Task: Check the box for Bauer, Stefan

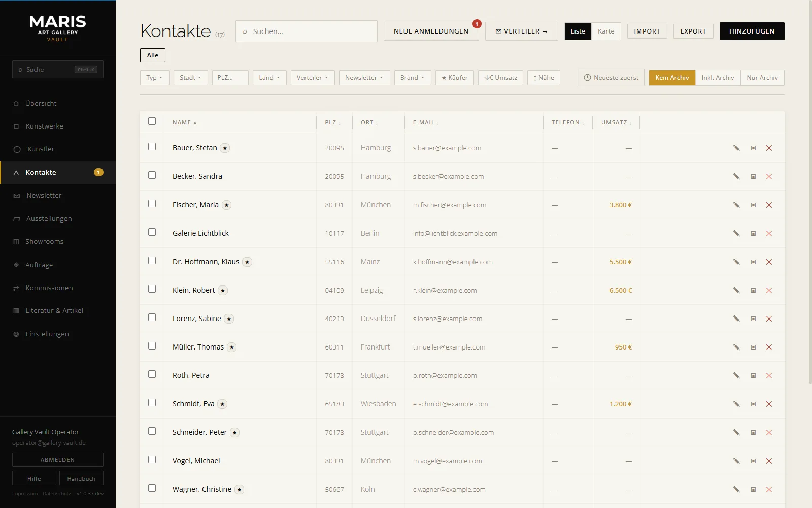Action: pos(152,147)
